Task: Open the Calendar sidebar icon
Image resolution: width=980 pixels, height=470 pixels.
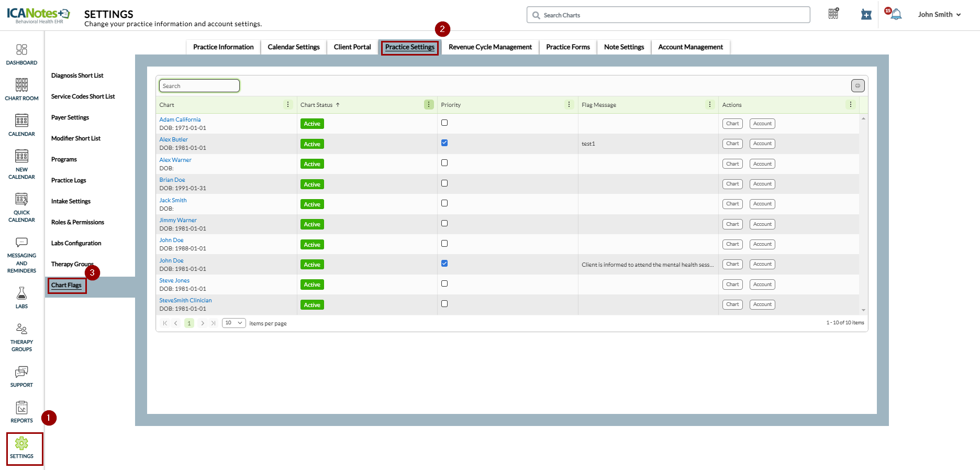Action: [21, 125]
